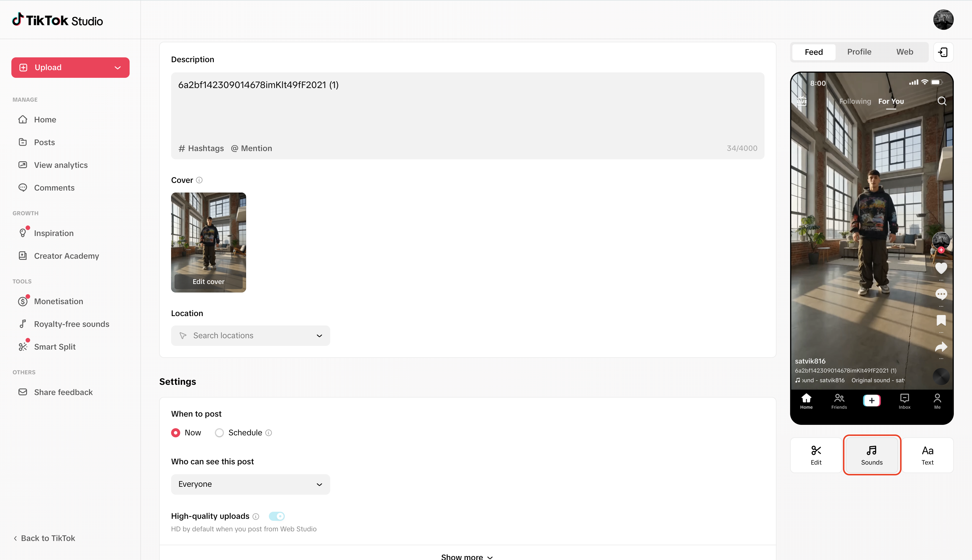The height and width of the screenshot is (560, 972).
Task: Click Back to TikTok link
Action: tap(44, 538)
